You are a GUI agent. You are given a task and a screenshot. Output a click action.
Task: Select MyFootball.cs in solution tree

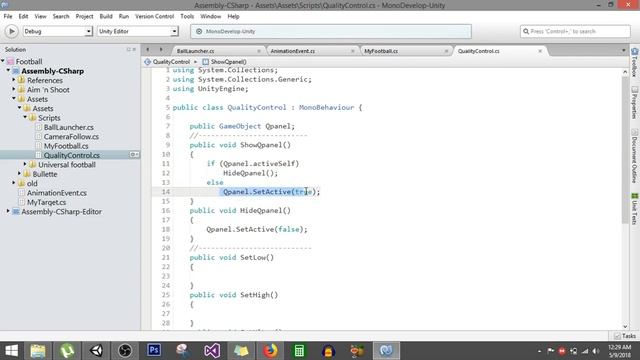click(x=66, y=146)
